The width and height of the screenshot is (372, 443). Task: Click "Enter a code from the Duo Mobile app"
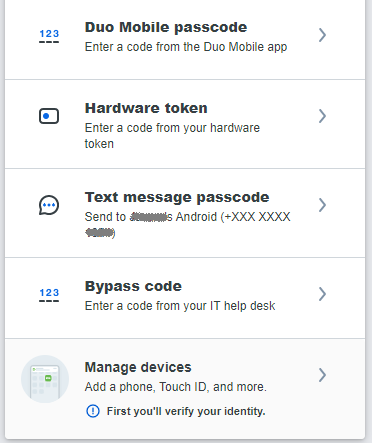(186, 47)
